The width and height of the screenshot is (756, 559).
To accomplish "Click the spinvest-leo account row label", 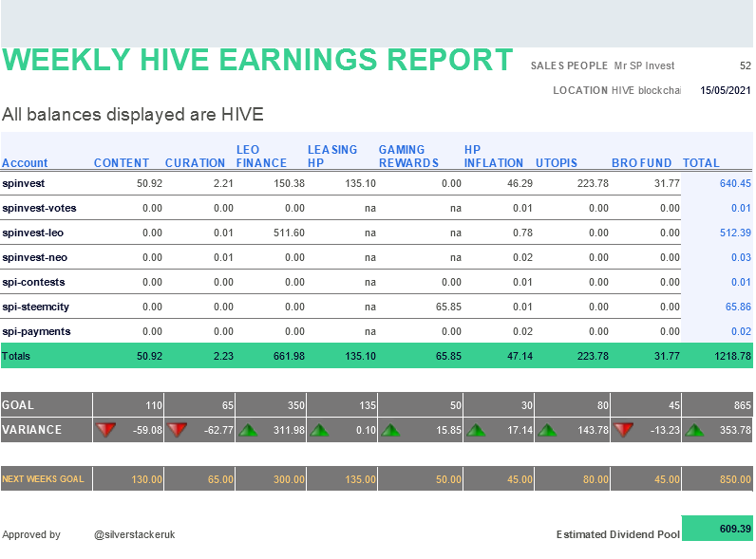I will (x=33, y=233).
